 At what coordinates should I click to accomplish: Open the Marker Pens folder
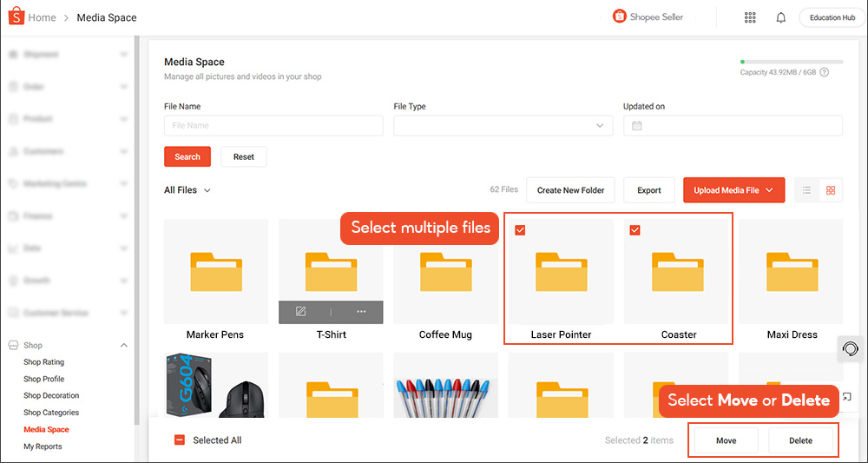pos(216,271)
